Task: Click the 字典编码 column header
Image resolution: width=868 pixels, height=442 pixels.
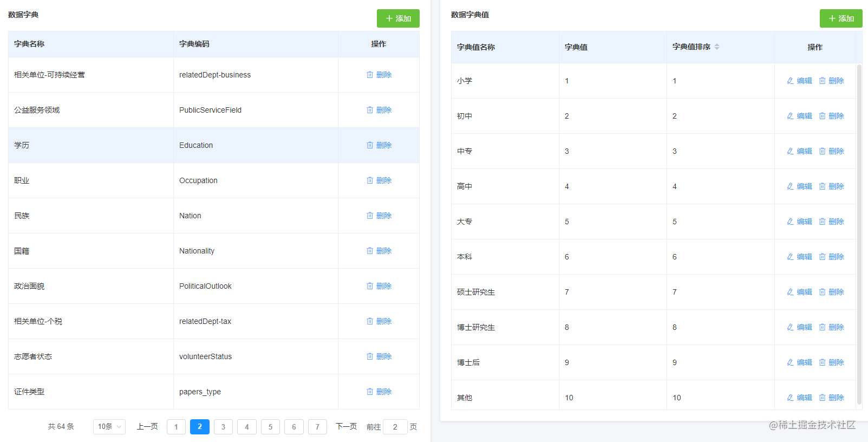Action: click(256, 44)
